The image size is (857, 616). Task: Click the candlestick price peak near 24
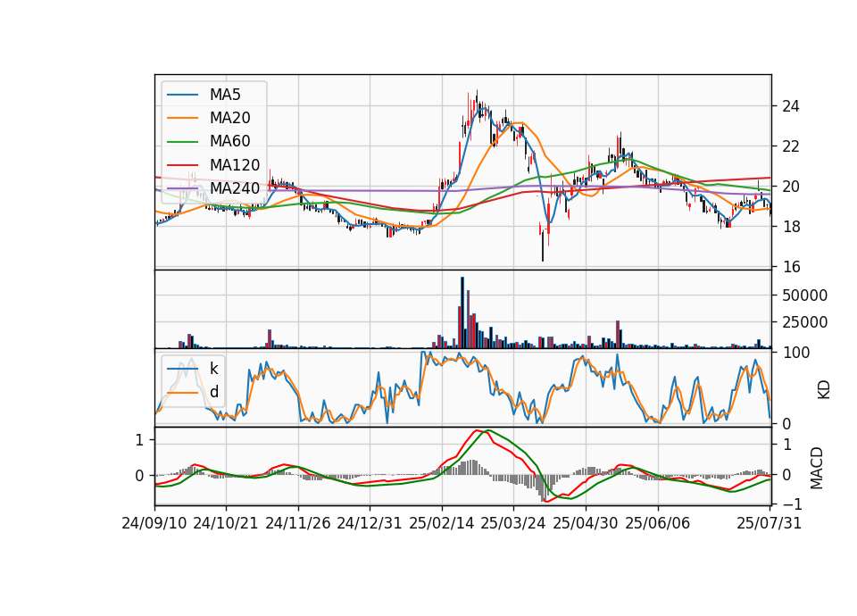pyautogui.click(x=477, y=100)
